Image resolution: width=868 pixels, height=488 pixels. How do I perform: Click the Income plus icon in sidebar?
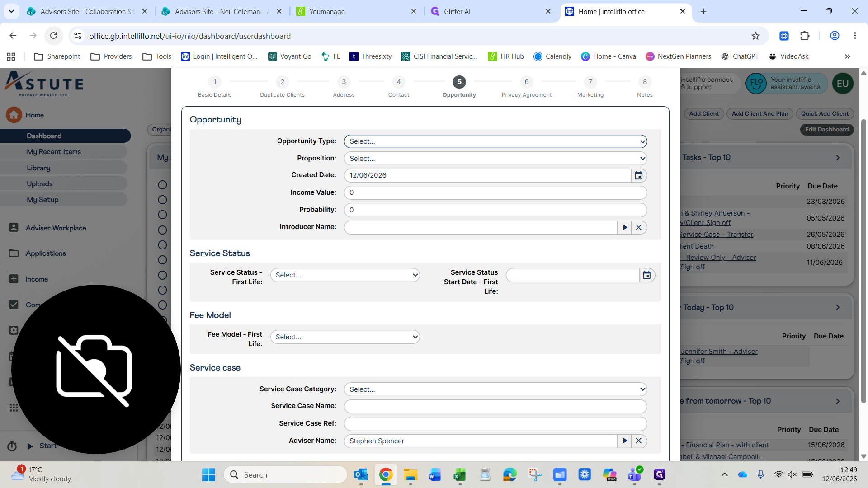(14, 279)
